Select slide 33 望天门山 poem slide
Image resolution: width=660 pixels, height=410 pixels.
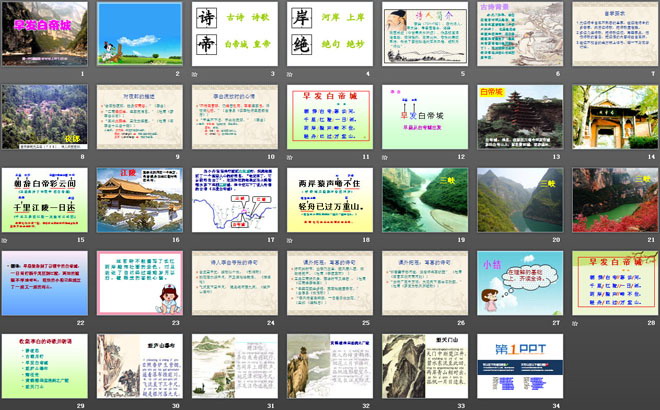(425, 366)
